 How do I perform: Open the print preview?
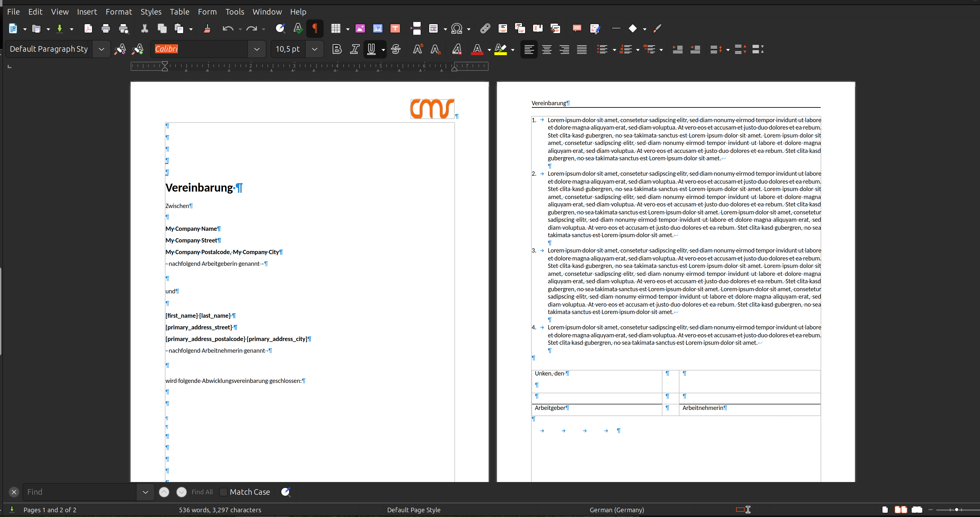click(x=123, y=29)
